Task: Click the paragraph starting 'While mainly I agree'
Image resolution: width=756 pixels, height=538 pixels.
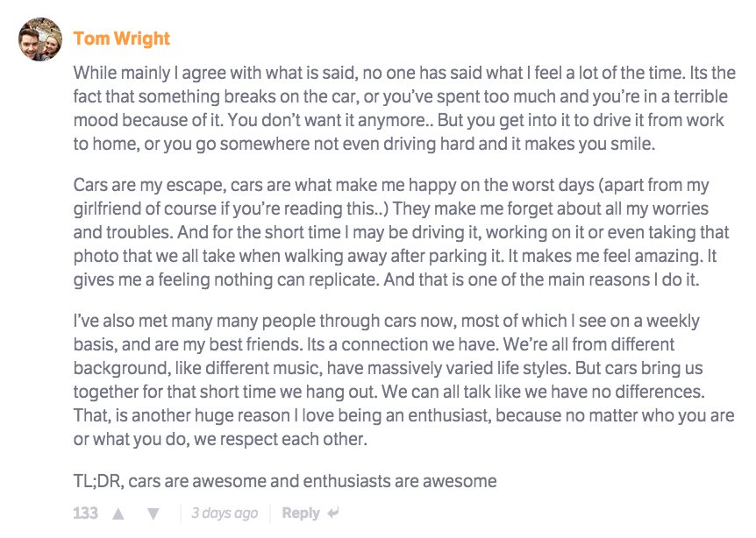Action: (403, 107)
